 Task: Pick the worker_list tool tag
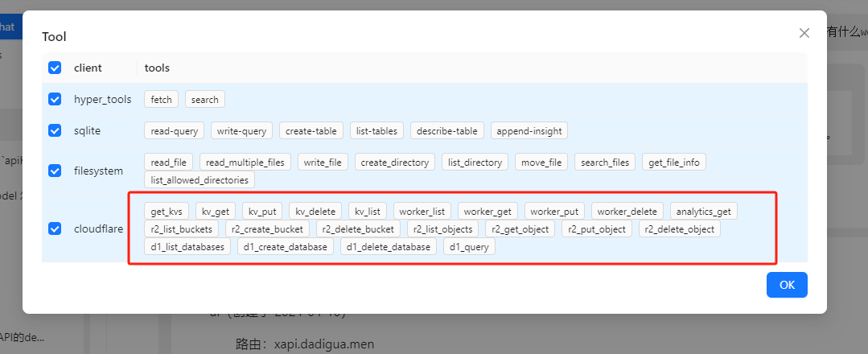click(422, 211)
